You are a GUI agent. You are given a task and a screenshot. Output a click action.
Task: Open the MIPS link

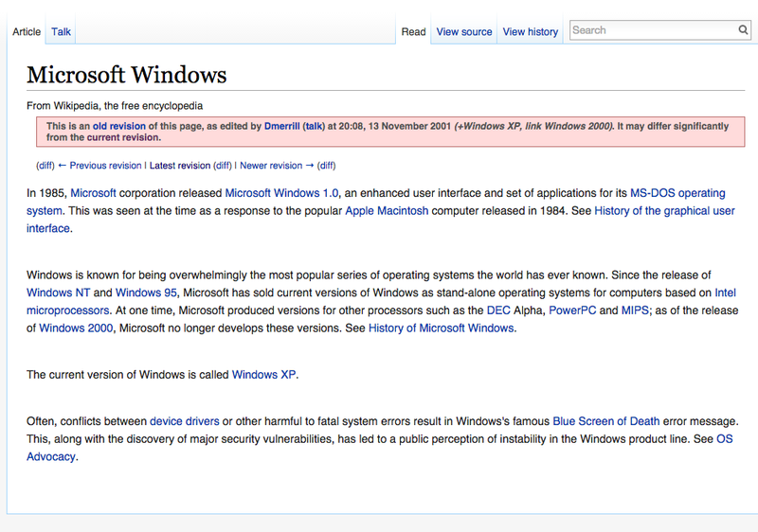pos(635,310)
